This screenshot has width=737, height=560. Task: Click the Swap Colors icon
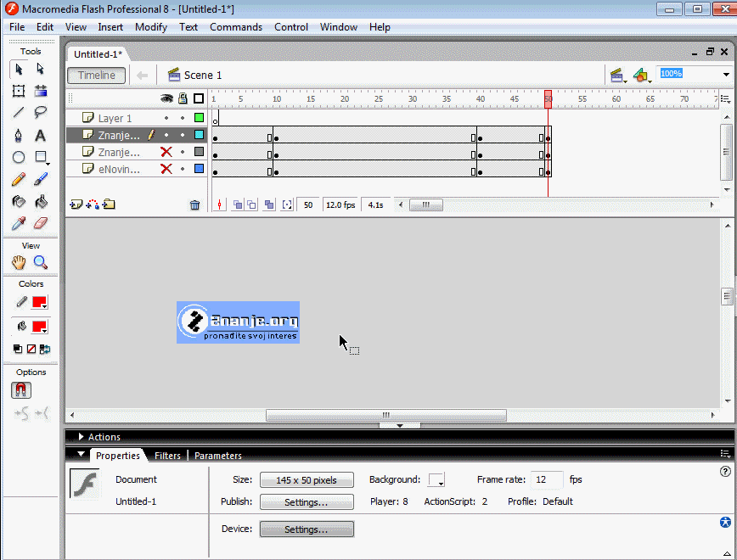45,349
